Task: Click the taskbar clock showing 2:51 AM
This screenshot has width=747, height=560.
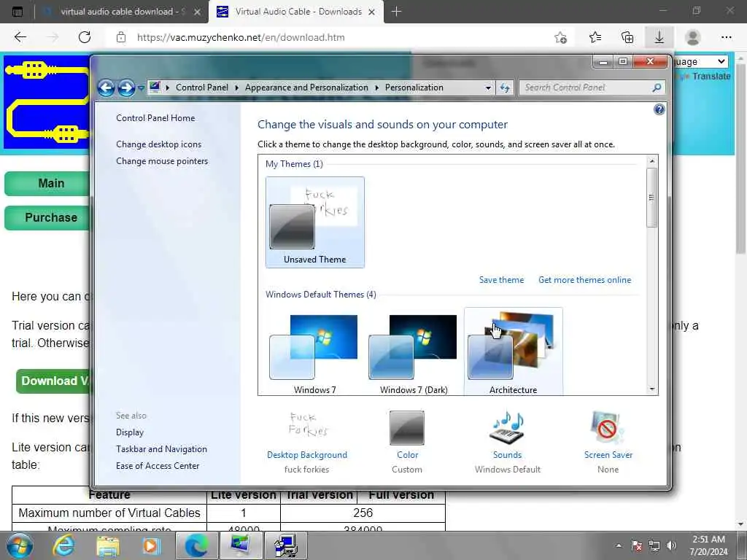Action: (709, 545)
